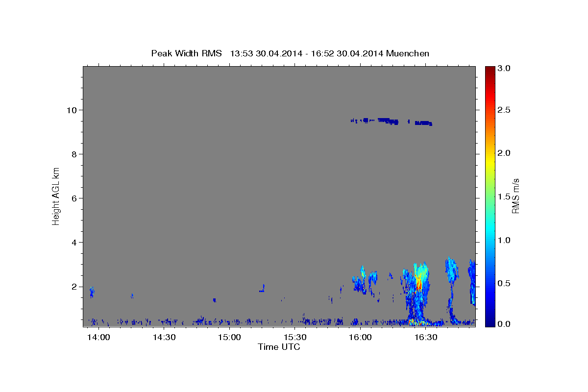Click the dark red top of colorbar

pos(490,71)
